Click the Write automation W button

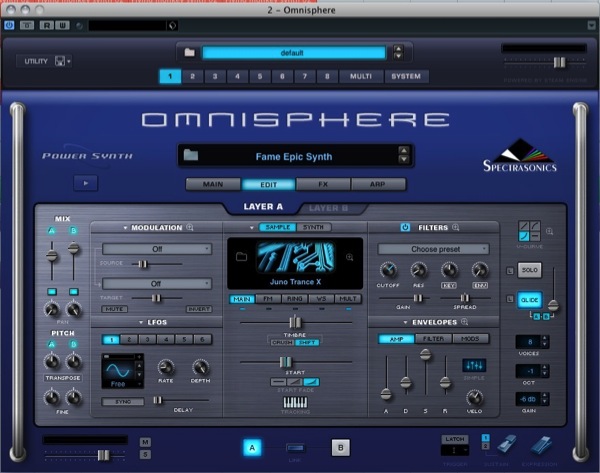point(62,25)
